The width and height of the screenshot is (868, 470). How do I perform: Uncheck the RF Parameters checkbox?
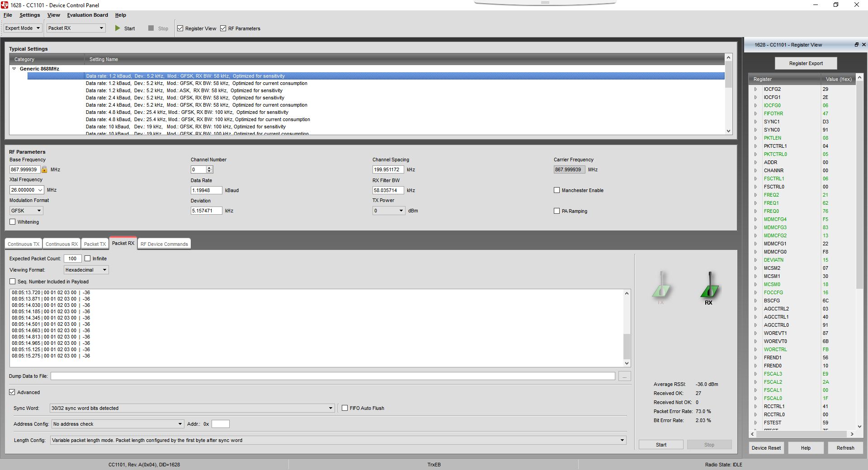click(x=223, y=28)
